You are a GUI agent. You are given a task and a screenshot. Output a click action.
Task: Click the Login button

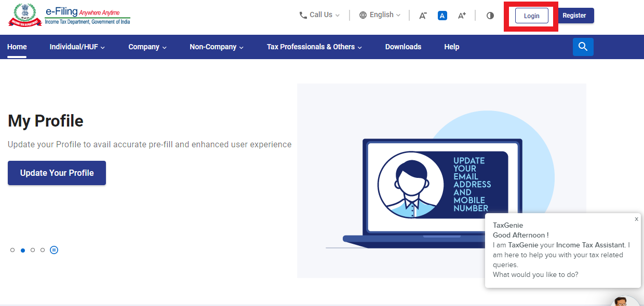point(531,16)
